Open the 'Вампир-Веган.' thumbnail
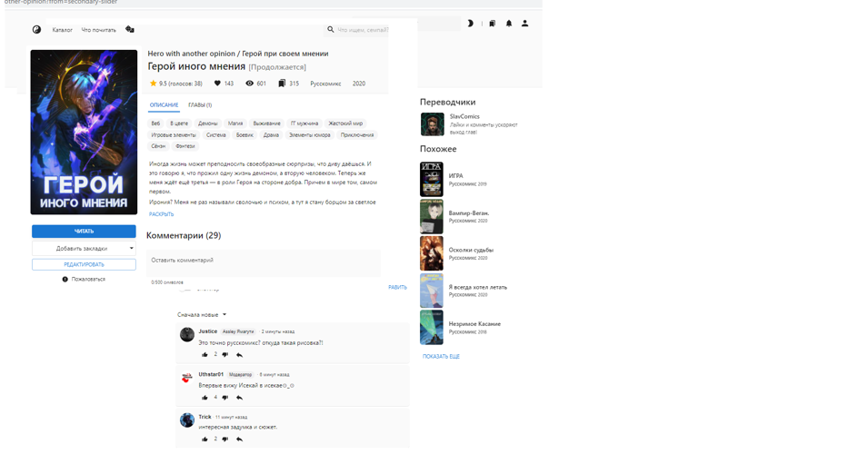This screenshot has height=454, width=868. (432, 217)
